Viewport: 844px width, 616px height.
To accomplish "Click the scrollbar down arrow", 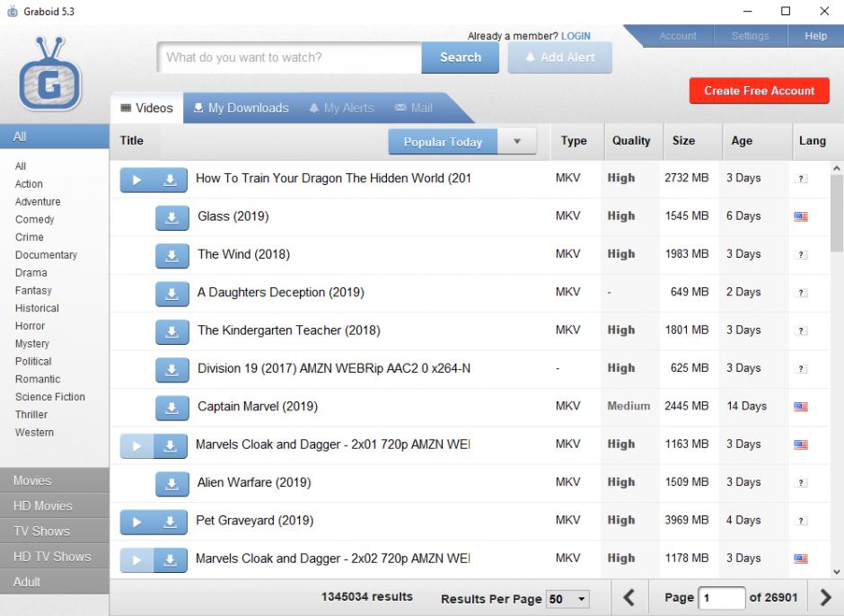I will [837, 572].
